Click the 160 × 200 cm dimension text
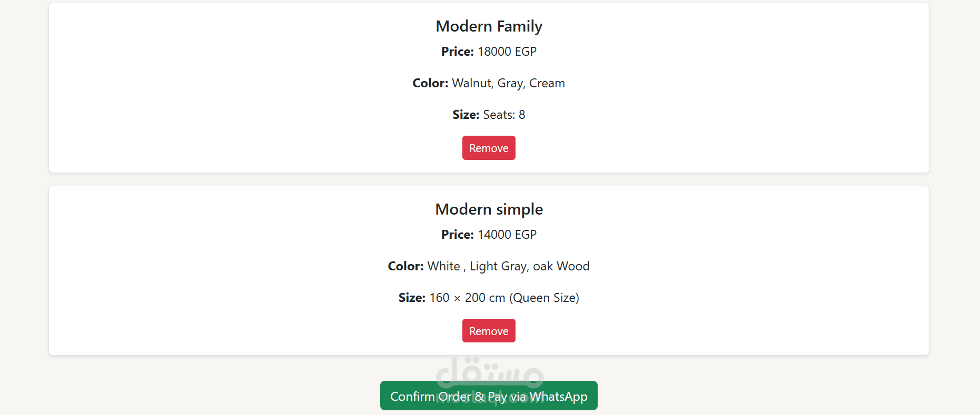 coord(468,298)
